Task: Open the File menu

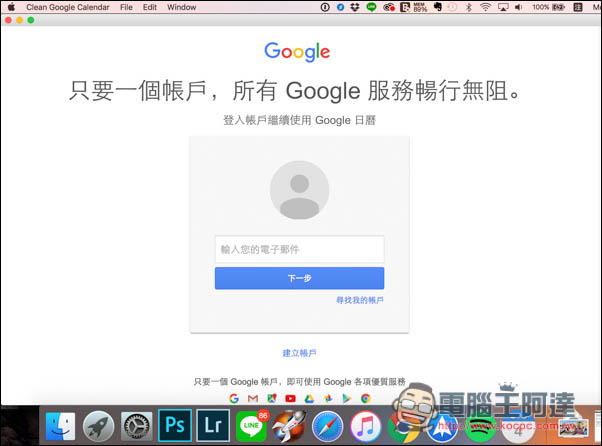Action: (x=126, y=7)
